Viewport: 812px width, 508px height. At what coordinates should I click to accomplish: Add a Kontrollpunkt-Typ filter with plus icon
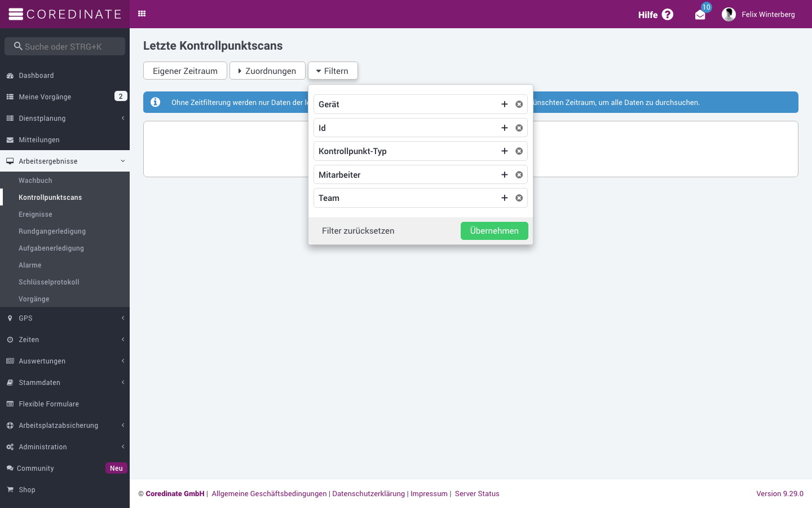[x=505, y=151]
